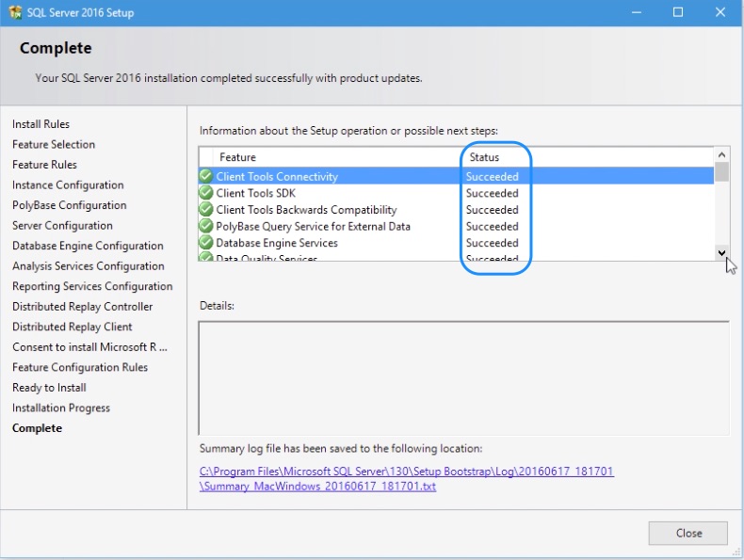Click Install Rules step in sidebar

pyautogui.click(x=40, y=124)
